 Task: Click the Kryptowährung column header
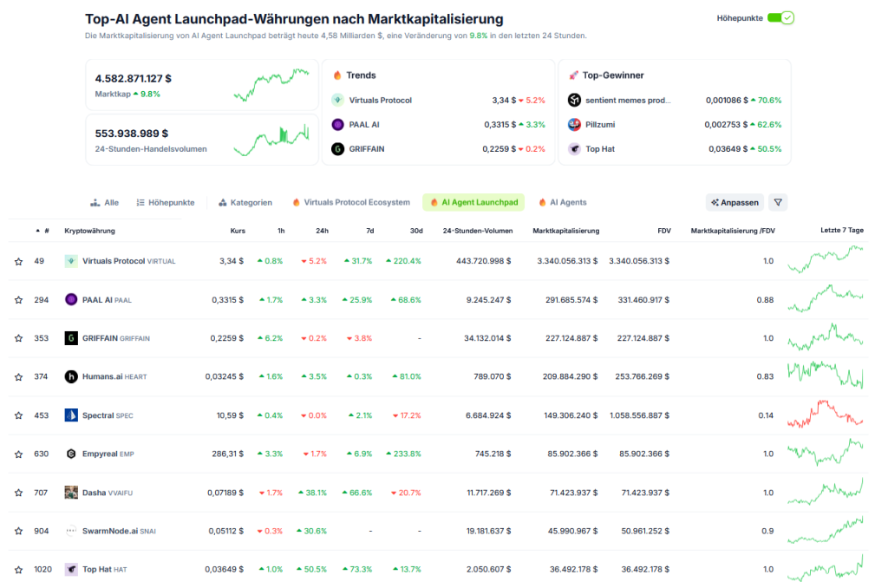(89, 231)
